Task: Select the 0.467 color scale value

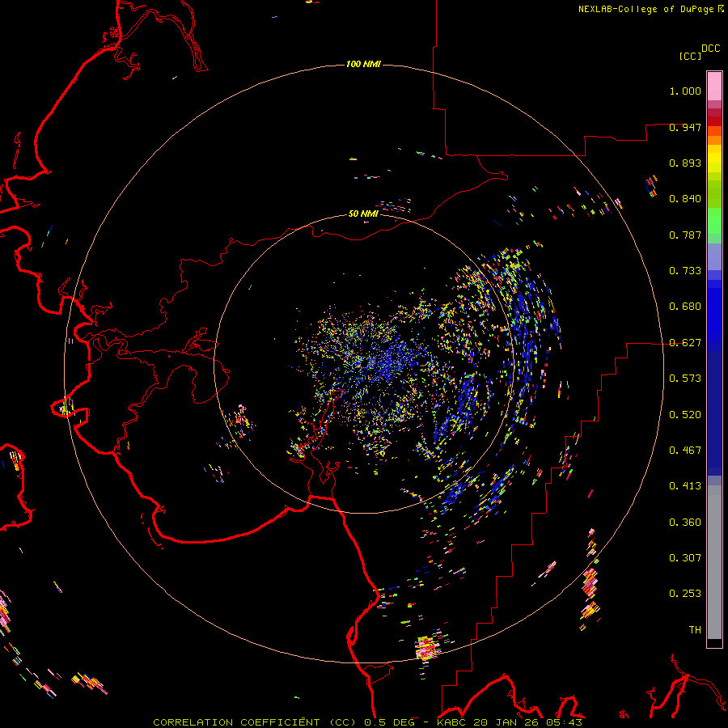Action: pyautogui.click(x=685, y=451)
